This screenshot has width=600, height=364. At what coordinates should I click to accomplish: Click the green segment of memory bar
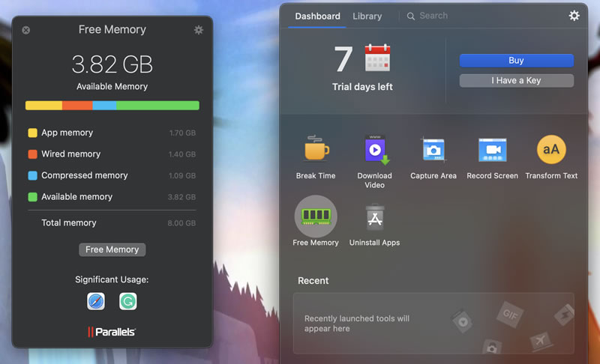[157, 106]
